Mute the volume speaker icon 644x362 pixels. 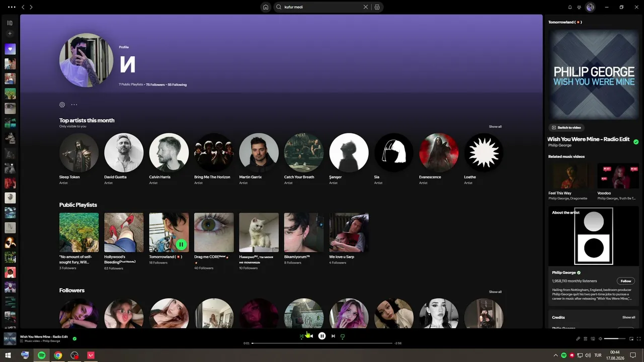click(600, 339)
